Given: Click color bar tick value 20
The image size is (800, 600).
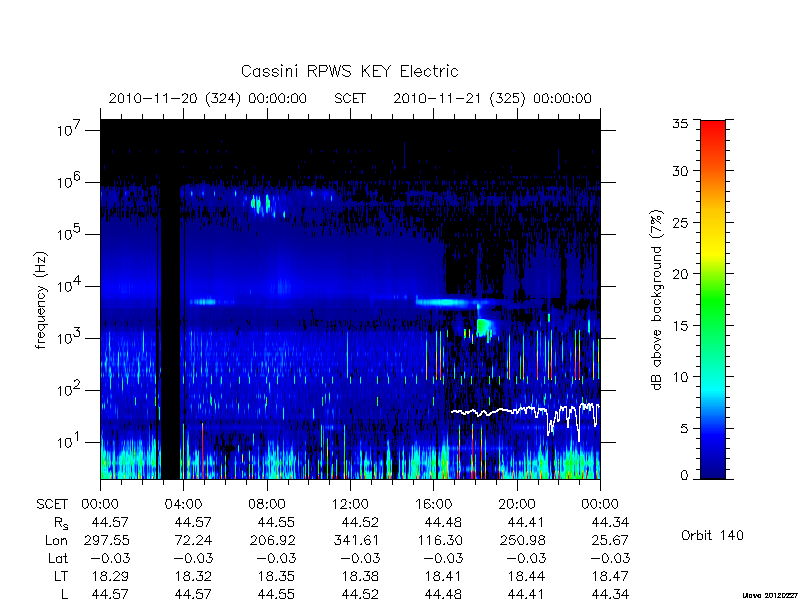Looking at the screenshot, I should [681, 274].
